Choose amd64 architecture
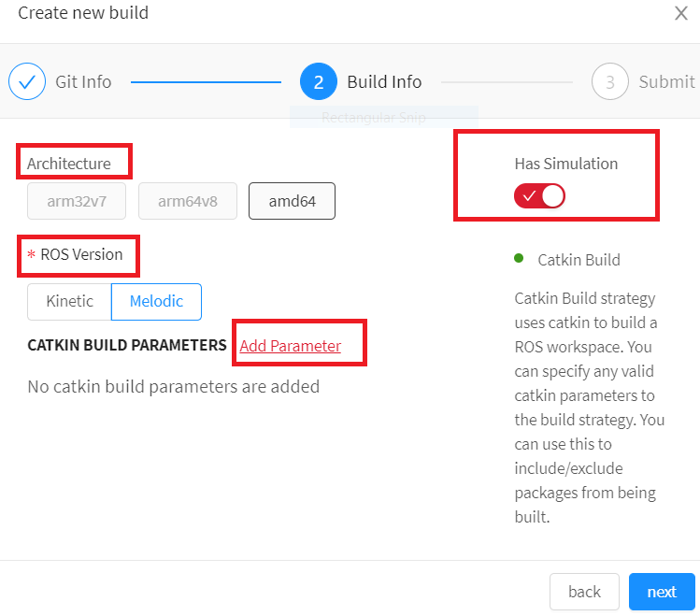The image size is (700, 616). point(292,201)
